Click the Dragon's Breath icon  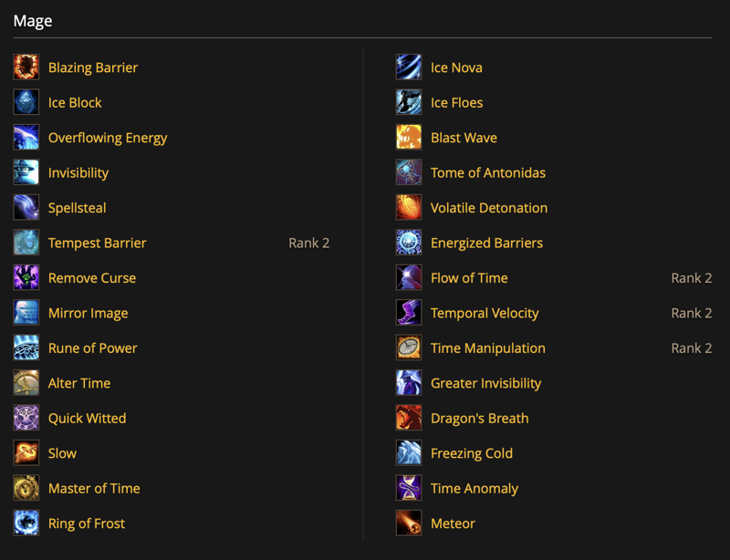pyautogui.click(x=409, y=418)
